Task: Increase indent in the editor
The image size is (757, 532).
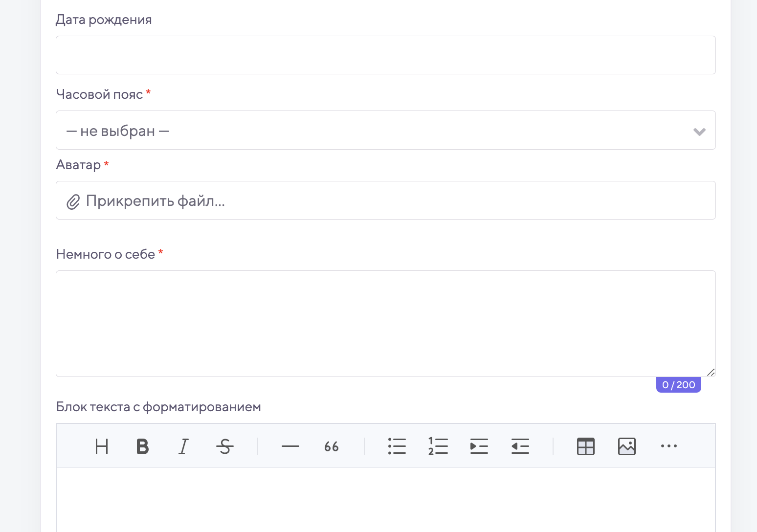Action: coord(479,446)
